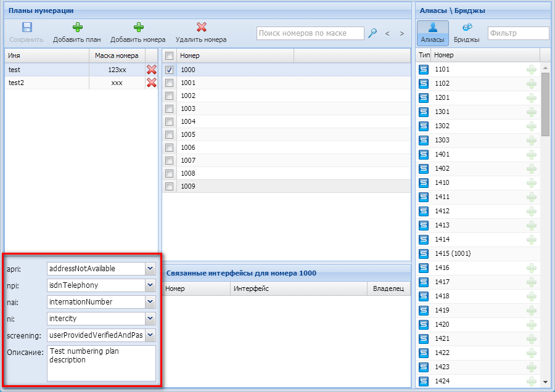Click the Save (Сохранить) floppy disk icon
555x392 pixels.
tap(27, 27)
